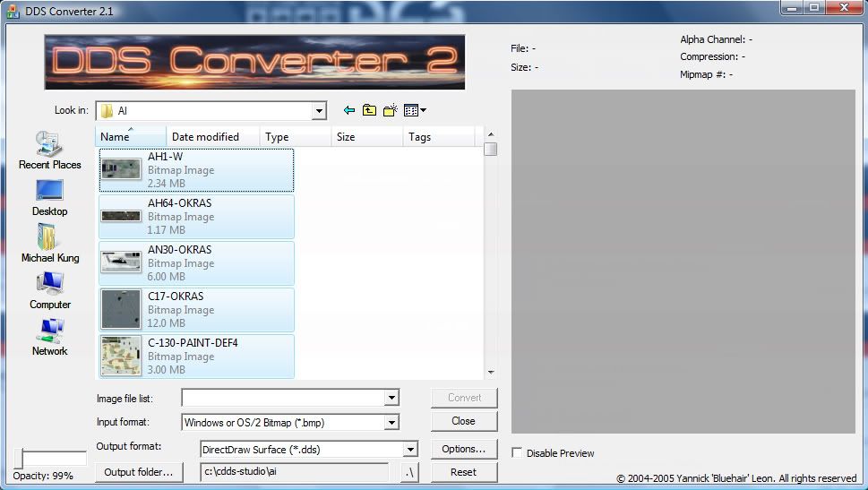Expand the Look in folder dropdown
The height and width of the screenshot is (490, 868).
[319, 111]
